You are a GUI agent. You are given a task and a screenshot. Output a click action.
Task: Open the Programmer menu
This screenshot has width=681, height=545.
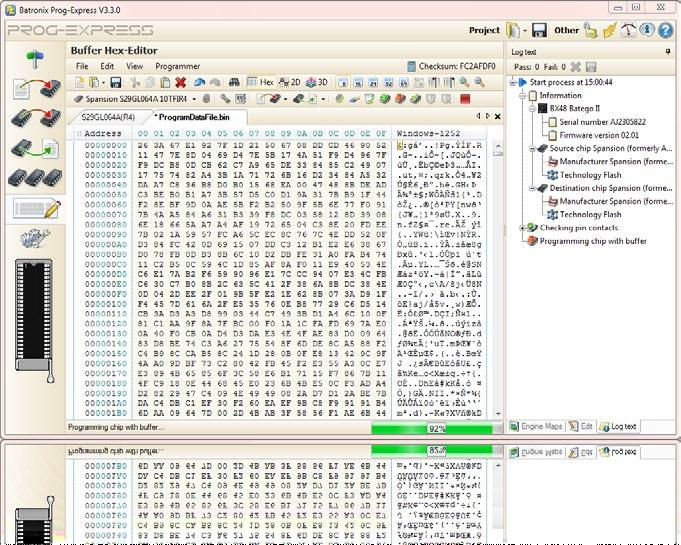point(178,66)
